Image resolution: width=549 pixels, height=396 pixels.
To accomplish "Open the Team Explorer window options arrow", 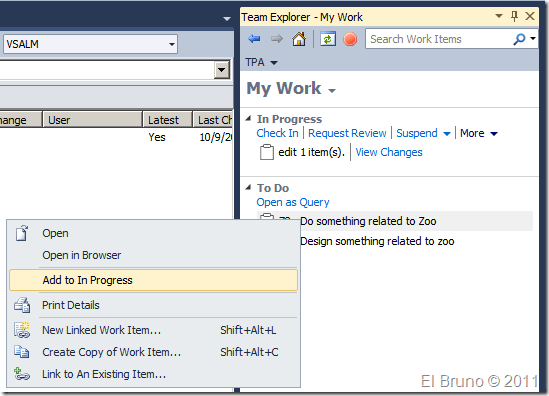I will [x=499, y=16].
